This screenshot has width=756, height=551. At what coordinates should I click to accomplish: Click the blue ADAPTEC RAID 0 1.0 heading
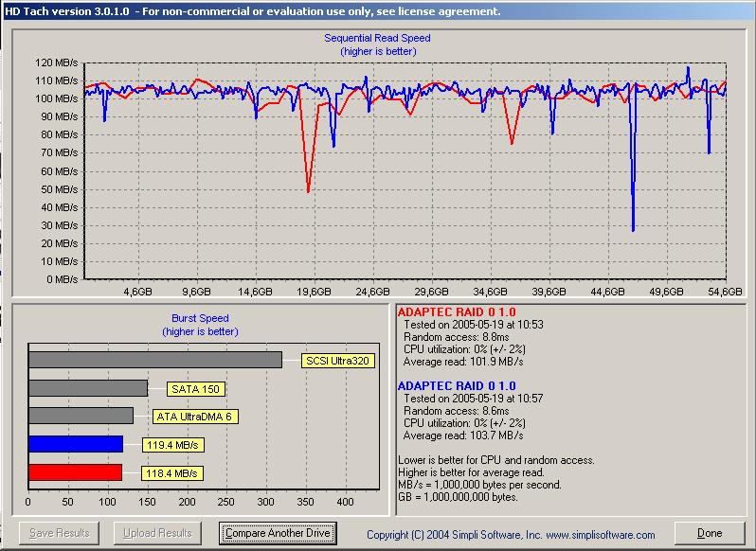click(457, 386)
